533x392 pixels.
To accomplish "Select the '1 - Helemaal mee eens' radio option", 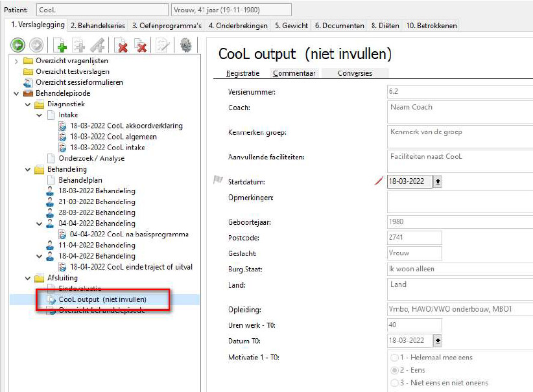I will pyautogui.click(x=394, y=358).
